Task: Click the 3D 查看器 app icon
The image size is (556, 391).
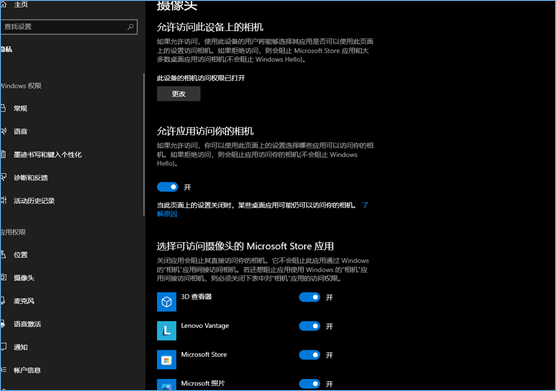Action: pyautogui.click(x=166, y=302)
